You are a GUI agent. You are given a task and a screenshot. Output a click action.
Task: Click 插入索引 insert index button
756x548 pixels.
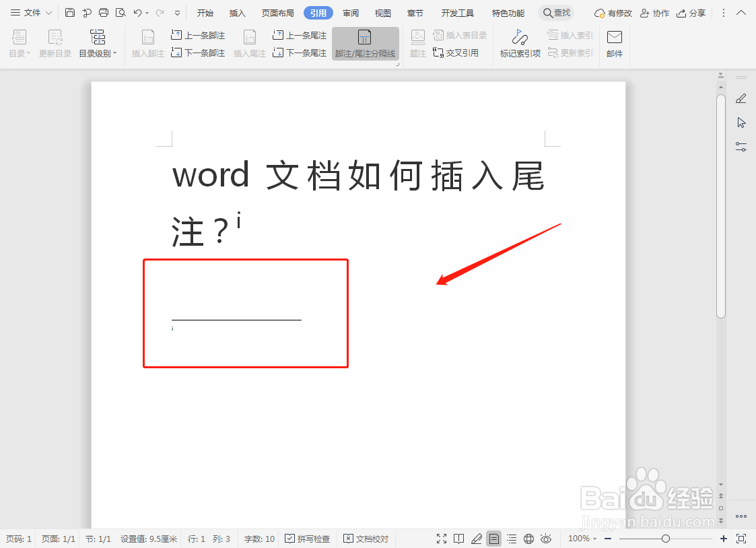[570, 35]
